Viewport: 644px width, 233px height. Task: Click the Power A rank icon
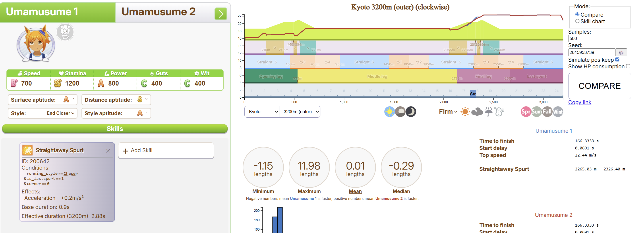tap(101, 83)
